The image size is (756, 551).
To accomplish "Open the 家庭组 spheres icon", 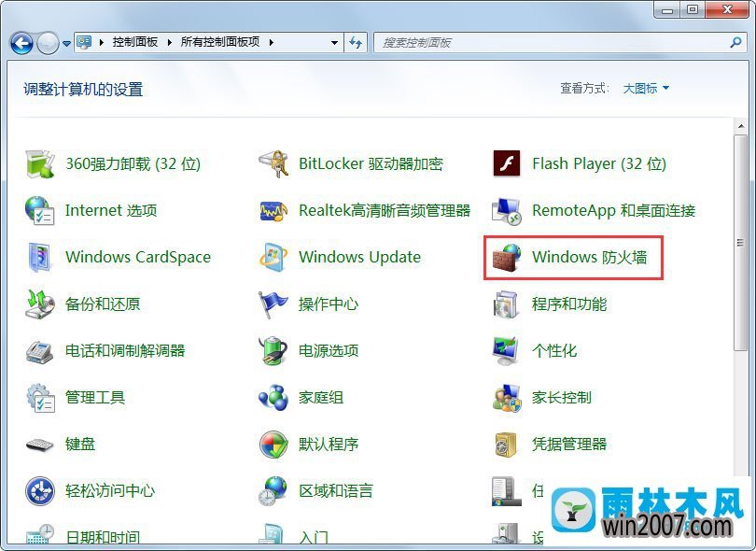I will [273, 398].
